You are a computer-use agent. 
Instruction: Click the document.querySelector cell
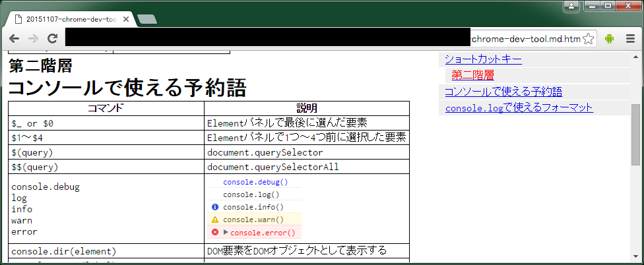pyautogui.click(x=307, y=152)
